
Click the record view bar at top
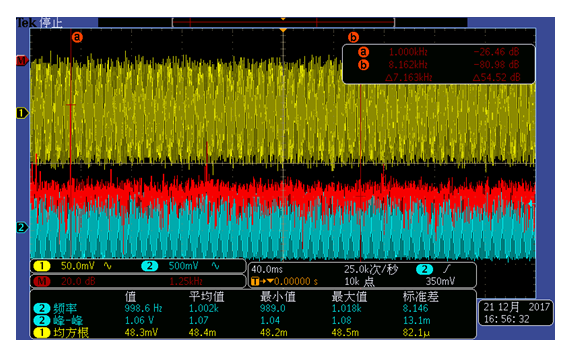[x=283, y=22]
